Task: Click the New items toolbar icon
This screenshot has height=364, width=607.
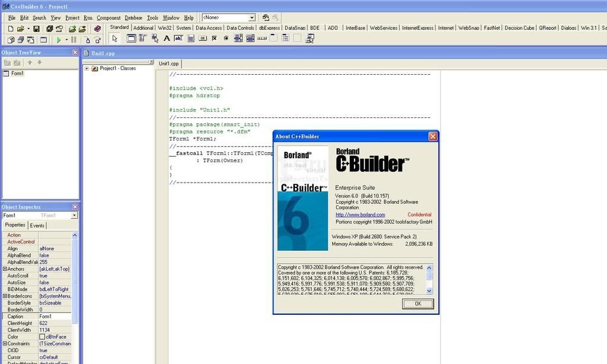Action: (x=11, y=28)
